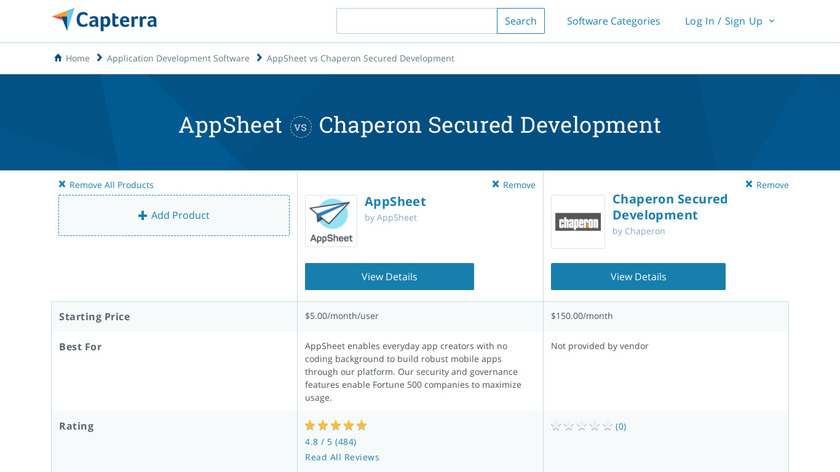The width and height of the screenshot is (840, 472).
Task: Click the Home icon in breadcrumb
Action: (x=58, y=58)
